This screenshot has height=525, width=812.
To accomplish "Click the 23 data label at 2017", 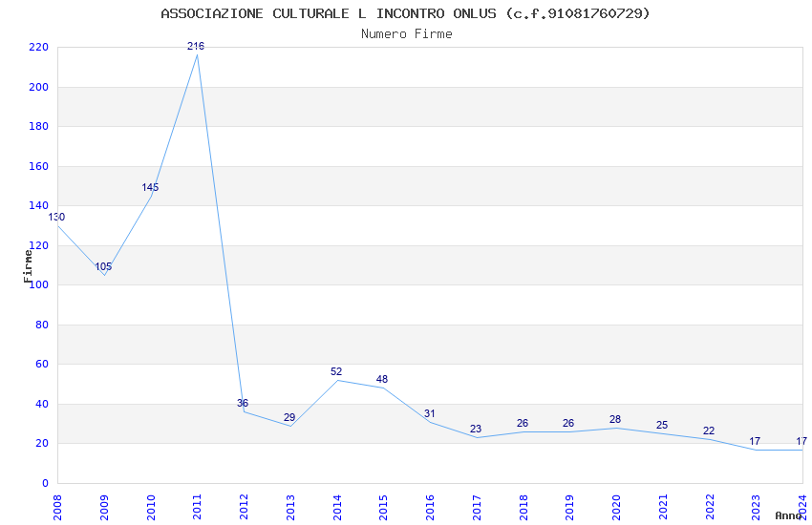I will click(x=476, y=429).
